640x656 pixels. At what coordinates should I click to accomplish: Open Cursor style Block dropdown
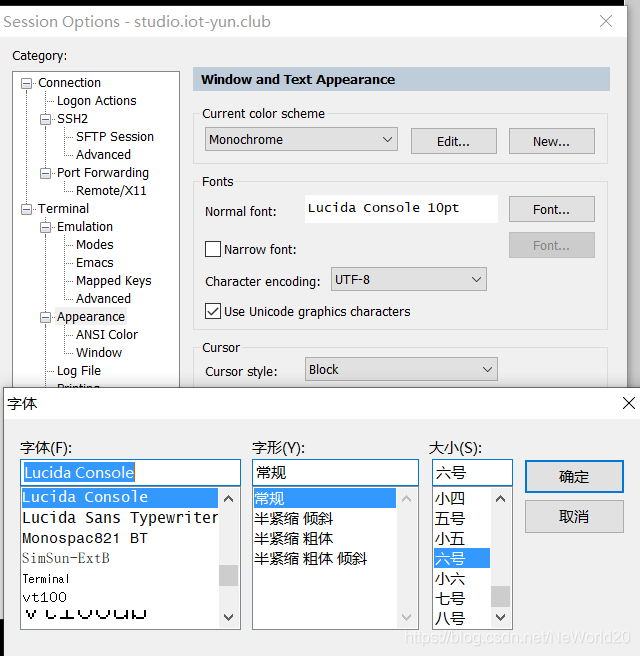point(401,369)
